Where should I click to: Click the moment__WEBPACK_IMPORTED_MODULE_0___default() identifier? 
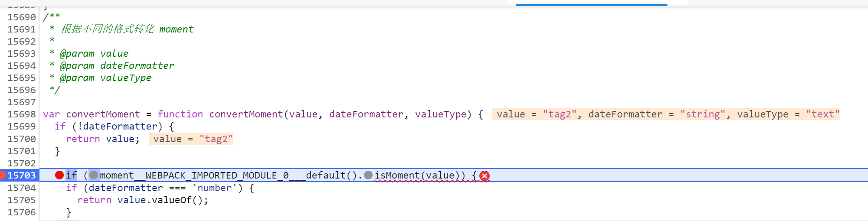click(229, 175)
